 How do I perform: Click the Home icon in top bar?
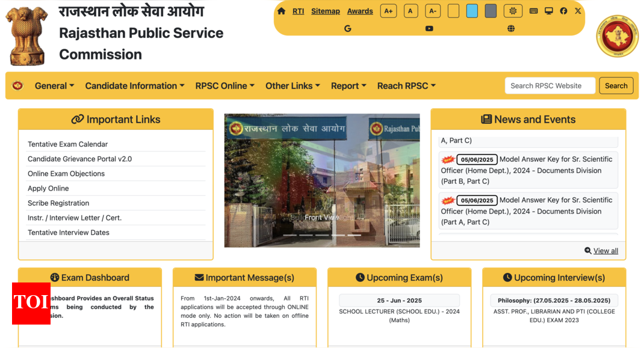coord(281,11)
